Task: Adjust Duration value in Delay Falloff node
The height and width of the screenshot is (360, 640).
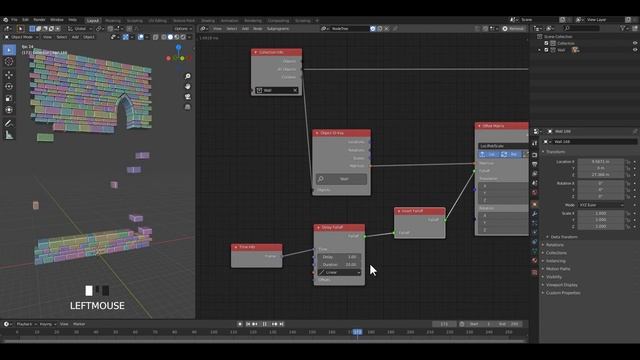Action: click(340, 264)
